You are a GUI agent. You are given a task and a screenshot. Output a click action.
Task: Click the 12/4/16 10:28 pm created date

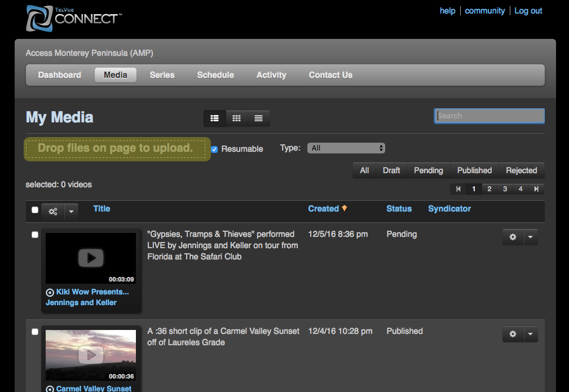(340, 331)
